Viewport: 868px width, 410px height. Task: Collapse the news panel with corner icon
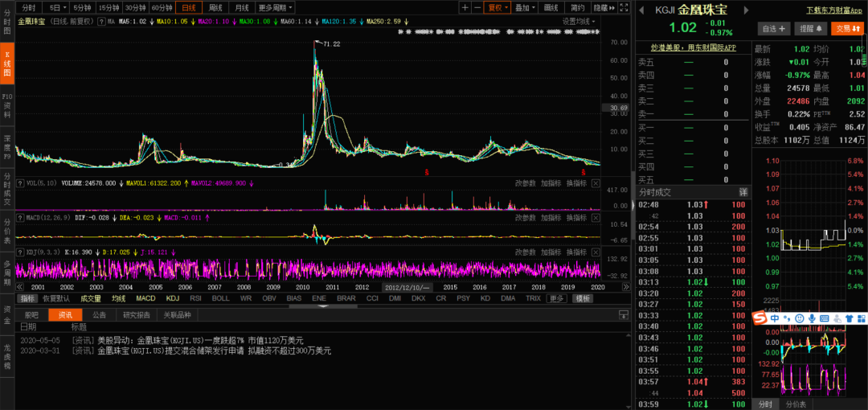pos(623,315)
